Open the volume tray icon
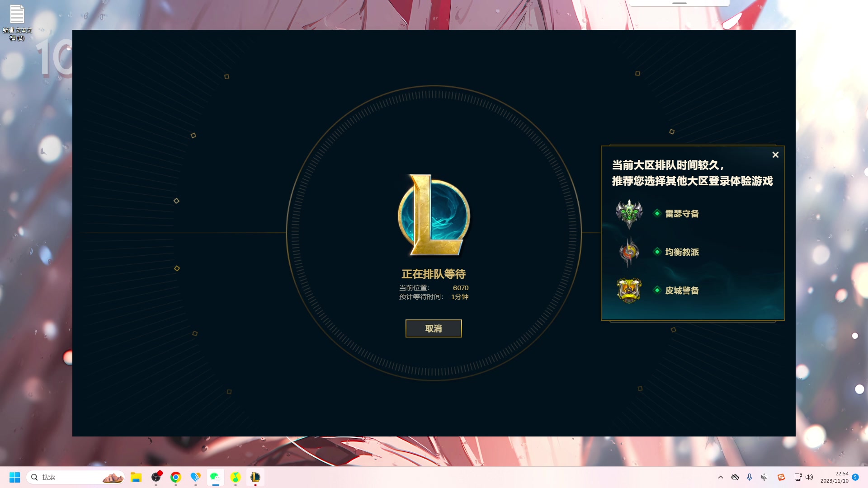 [809, 477]
